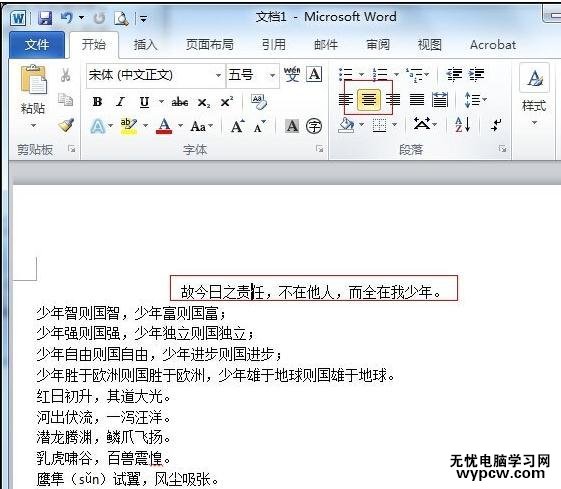Toggle bold formatting

click(x=97, y=102)
